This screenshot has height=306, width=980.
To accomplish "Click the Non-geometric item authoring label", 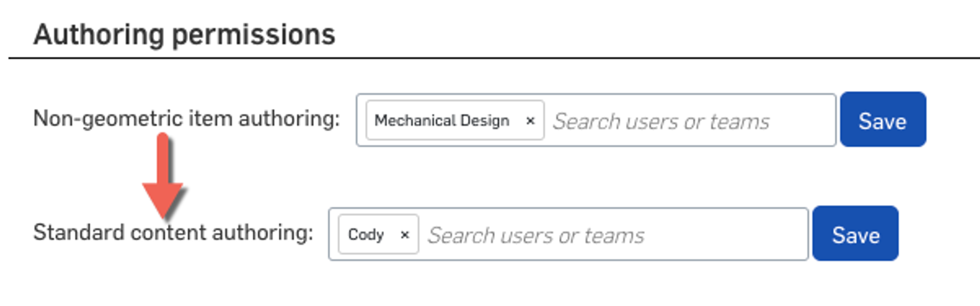I will (186, 118).
